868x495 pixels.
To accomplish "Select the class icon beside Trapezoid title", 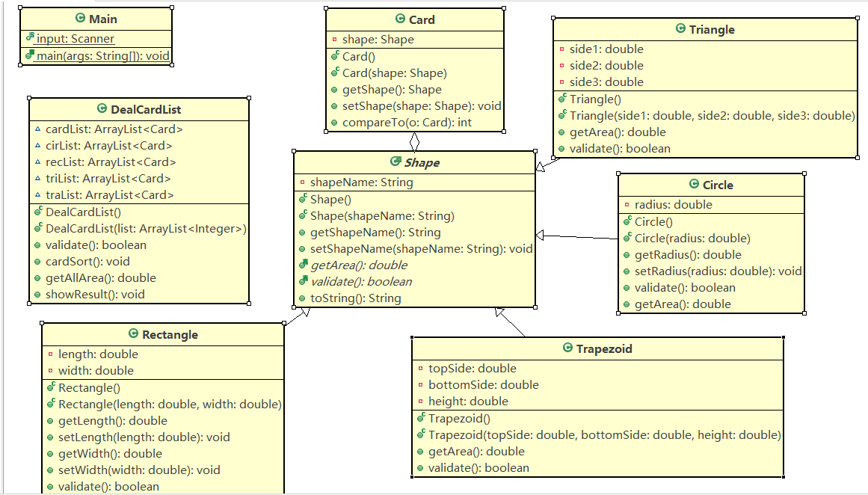I will coord(567,348).
